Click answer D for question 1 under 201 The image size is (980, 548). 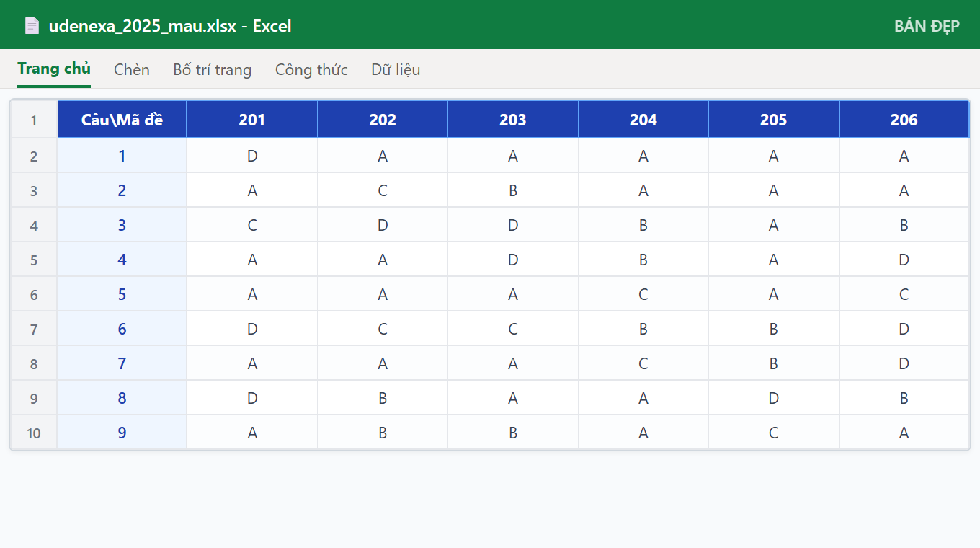coord(252,156)
